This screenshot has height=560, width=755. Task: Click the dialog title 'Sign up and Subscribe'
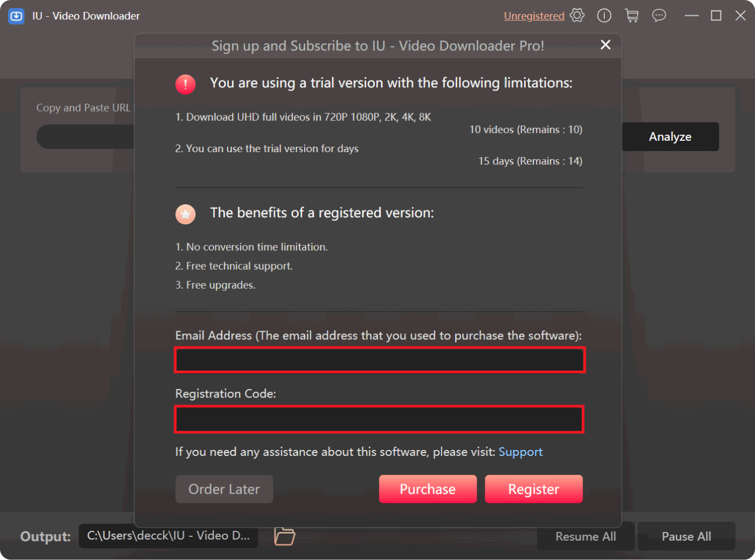377,46
